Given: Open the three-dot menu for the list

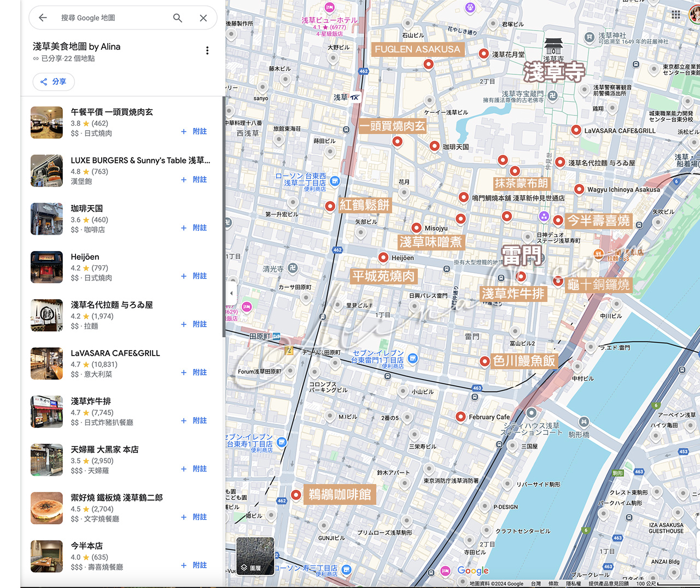Looking at the screenshot, I should point(207,50).
